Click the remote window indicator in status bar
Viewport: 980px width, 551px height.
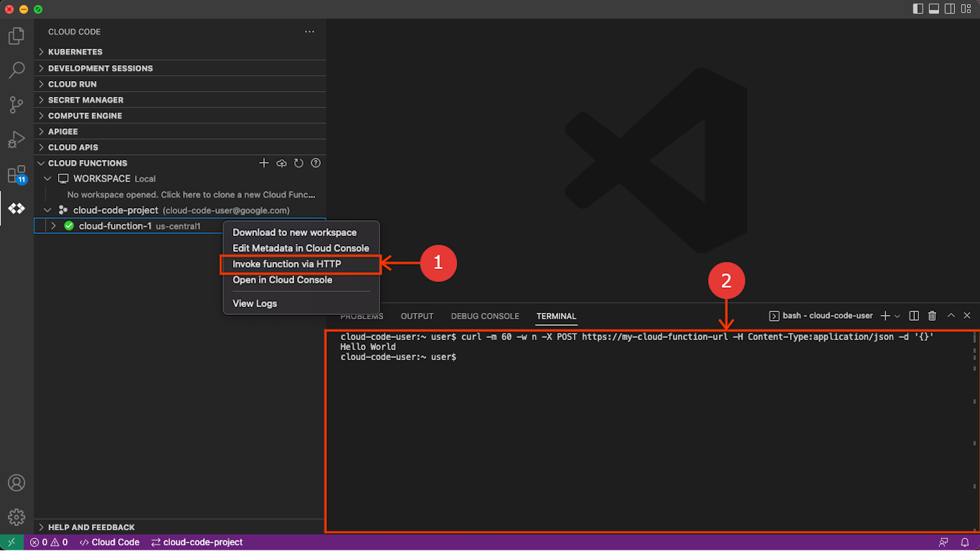(11, 542)
